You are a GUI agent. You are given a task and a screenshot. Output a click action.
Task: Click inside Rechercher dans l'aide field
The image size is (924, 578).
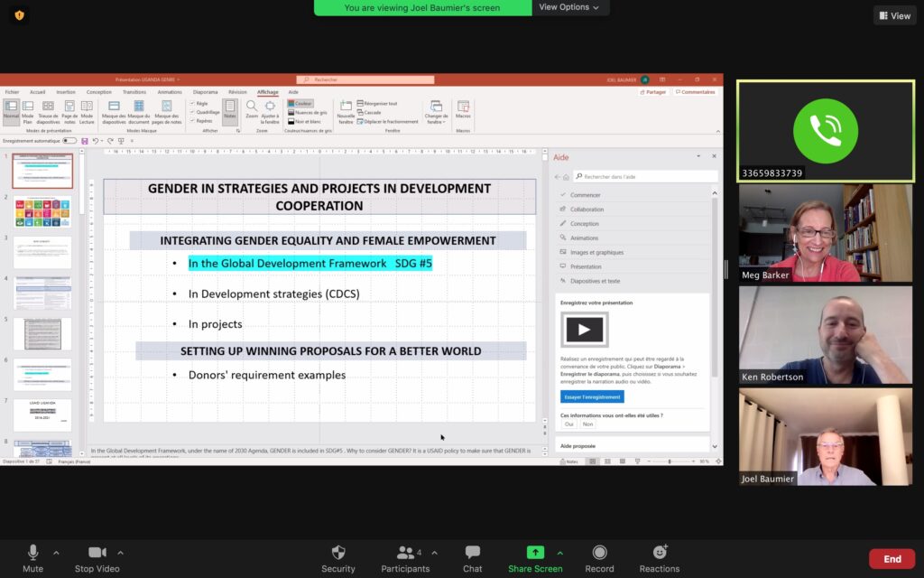(645, 177)
